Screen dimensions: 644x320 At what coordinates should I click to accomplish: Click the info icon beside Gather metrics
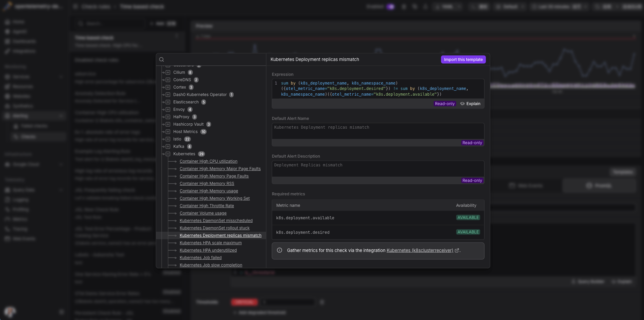click(280, 250)
